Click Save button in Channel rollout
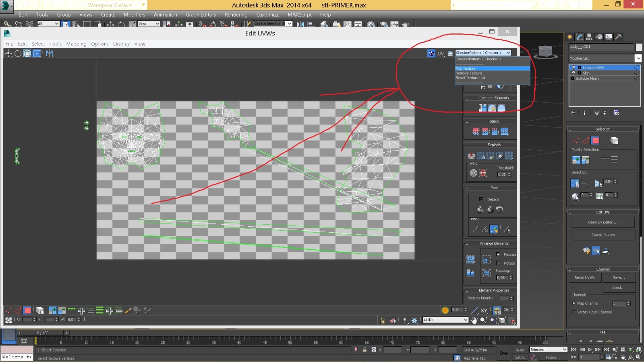 (x=619, y=278)
